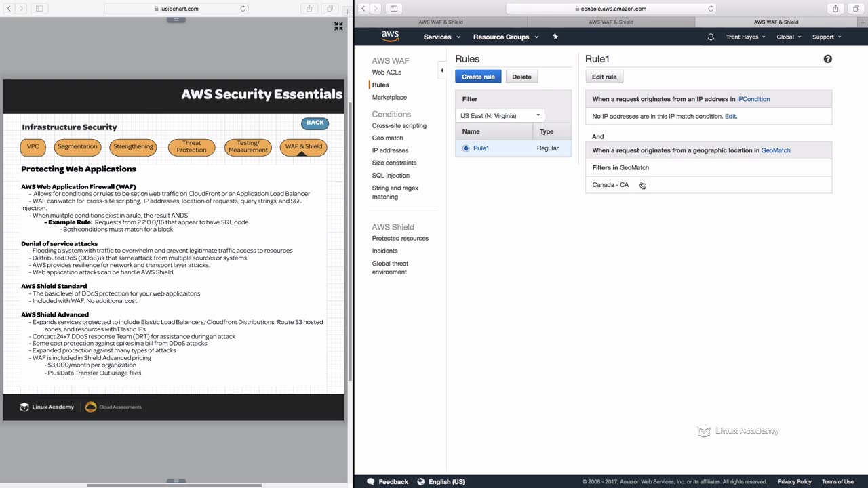Click the Create rule button
Viewport: 868px width, 488px height.
[x=478, y=77]
